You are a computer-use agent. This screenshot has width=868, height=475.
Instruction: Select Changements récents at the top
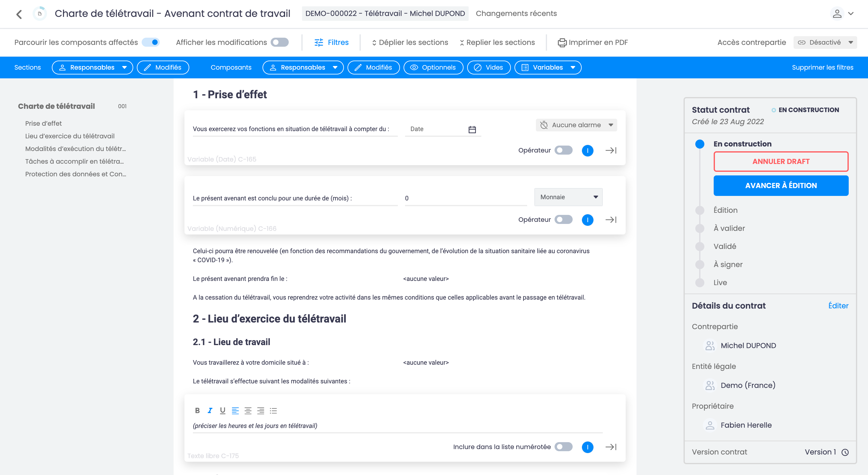516,14
